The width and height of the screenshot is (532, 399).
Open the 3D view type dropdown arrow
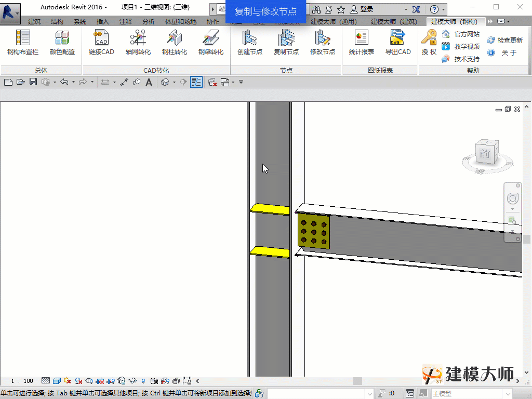click(174, 82)
